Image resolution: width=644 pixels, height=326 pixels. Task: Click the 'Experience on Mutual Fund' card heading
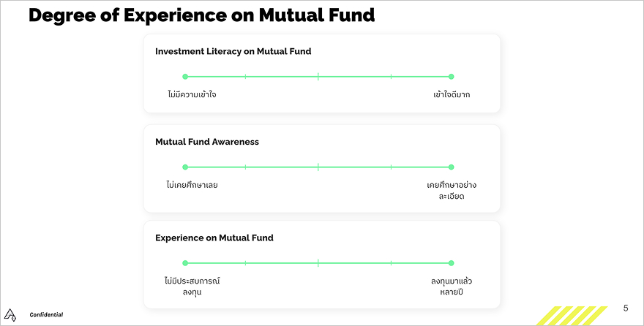214,238
